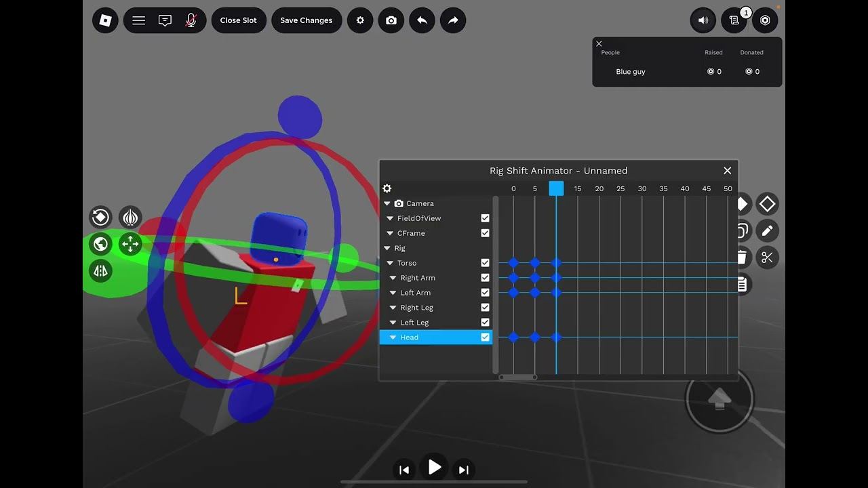Click the rotate gizmo tool icon
868x488 pixels.
click(x=100, y=217)
